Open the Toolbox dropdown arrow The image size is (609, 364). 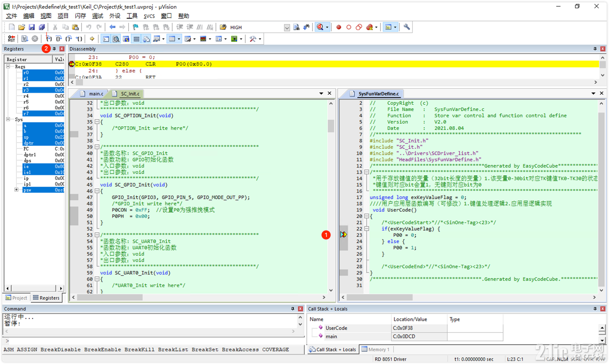tap(260, 39)
